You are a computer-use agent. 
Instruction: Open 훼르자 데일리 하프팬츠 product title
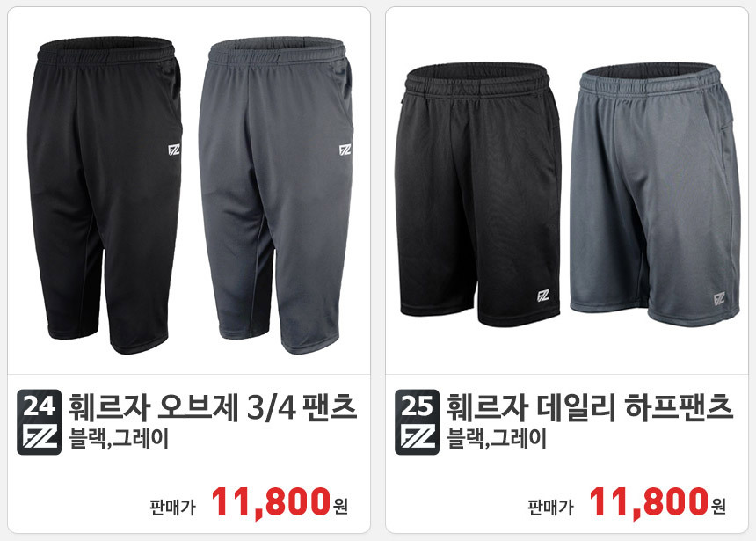tap(589, 408)
